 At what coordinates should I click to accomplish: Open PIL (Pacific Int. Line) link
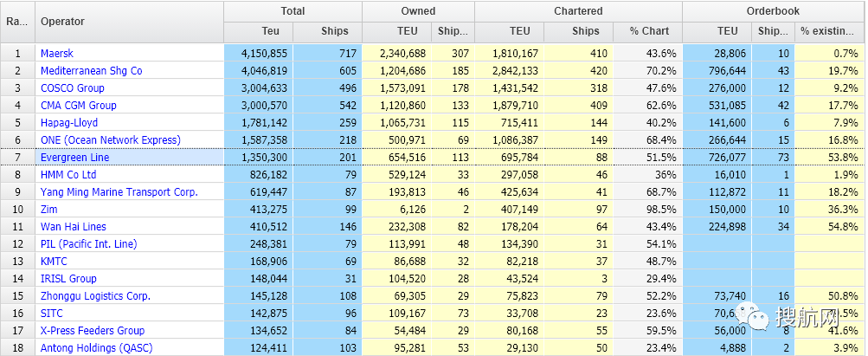click(x=88, y=244)
